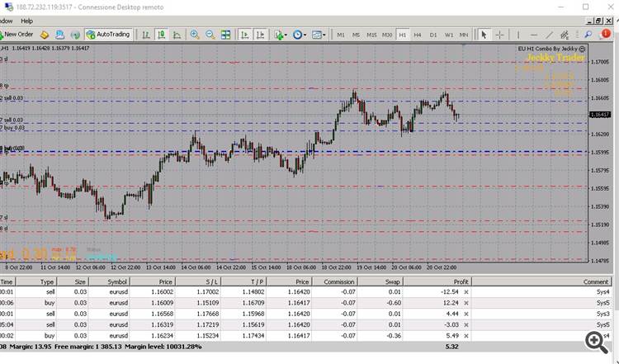Select the cursor arrow tool
619x364 pixels.
484,35
